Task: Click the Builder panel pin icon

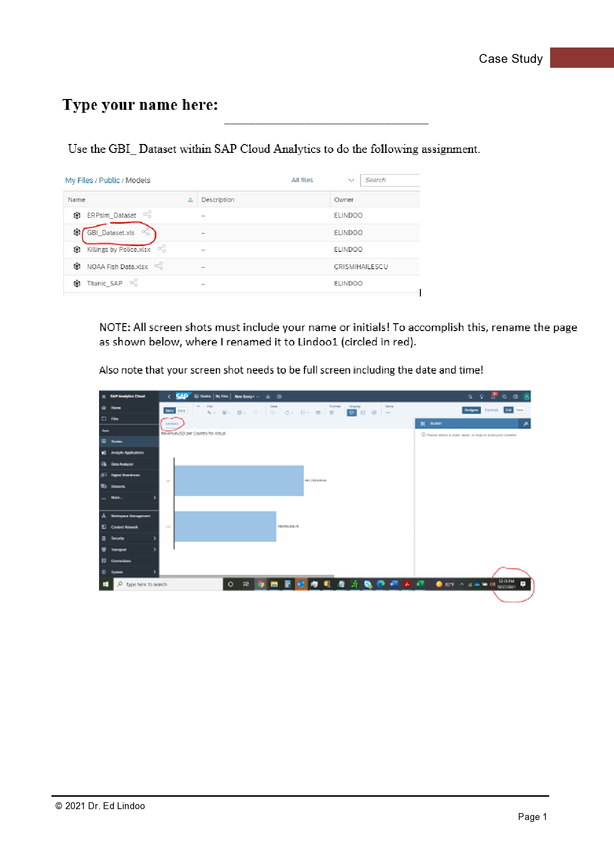Action: pos(525,424)
